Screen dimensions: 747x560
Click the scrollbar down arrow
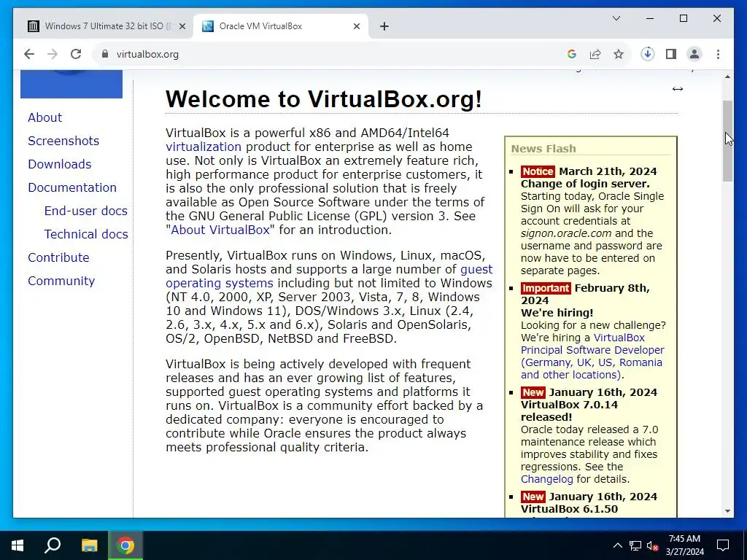click(727, 511)
